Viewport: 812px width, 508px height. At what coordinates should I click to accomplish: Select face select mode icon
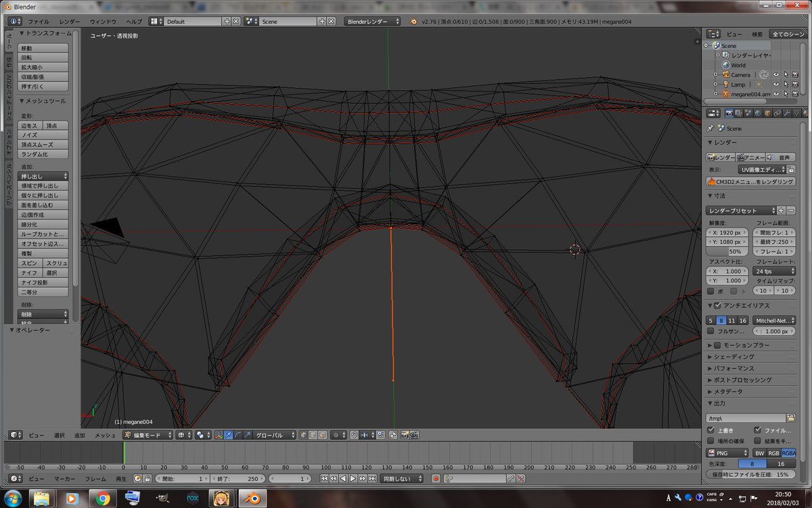(x=323, y=436)
